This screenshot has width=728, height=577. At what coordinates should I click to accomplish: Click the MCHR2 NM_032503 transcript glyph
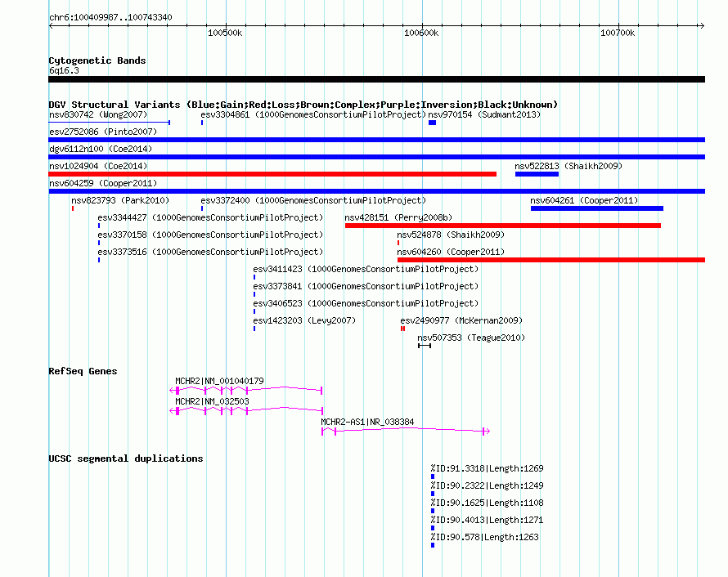[x=246, y=410]
